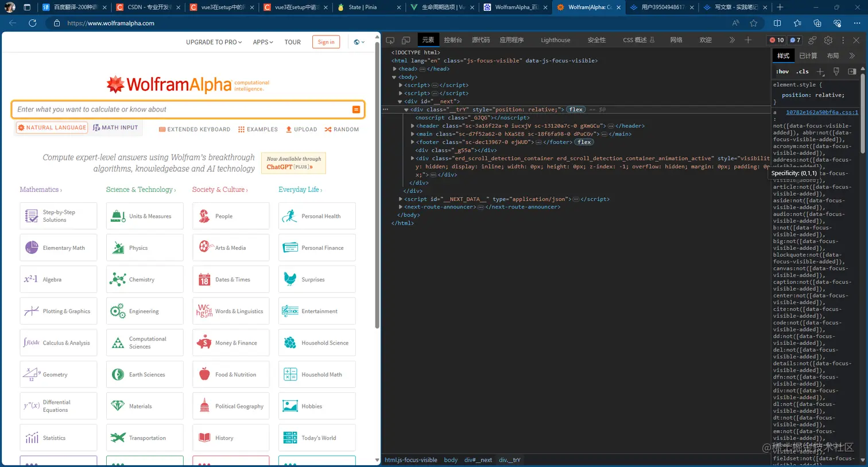The width and height of the screenshot is (868, 467).
Task: Click the EXAMPLES button
Action: pyautogui.click(x=258, y=129)
